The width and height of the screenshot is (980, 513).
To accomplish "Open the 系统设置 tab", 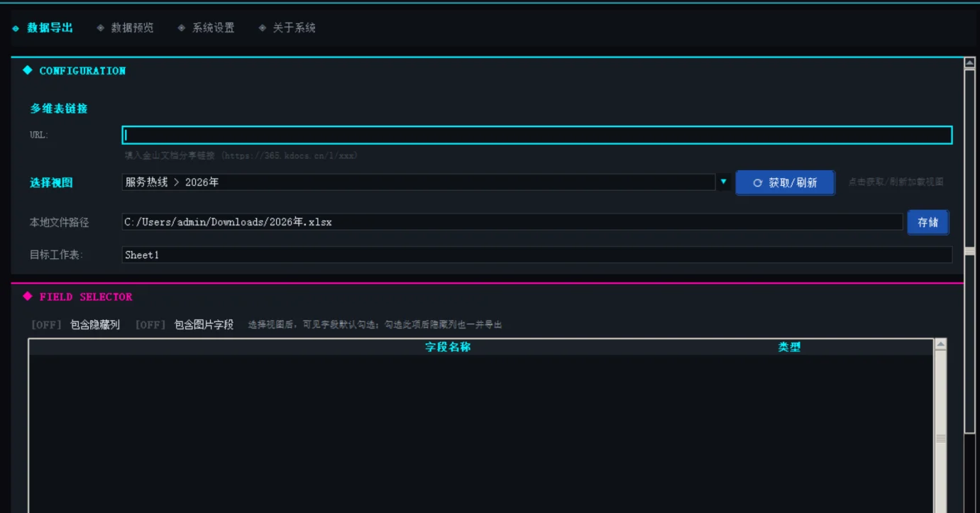I will pyautogui.click(x=207, y=28).
